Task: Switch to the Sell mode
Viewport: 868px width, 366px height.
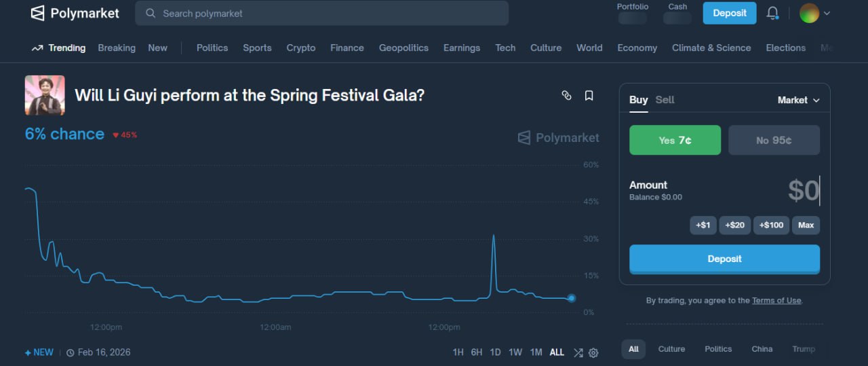Action: point(665,100)
